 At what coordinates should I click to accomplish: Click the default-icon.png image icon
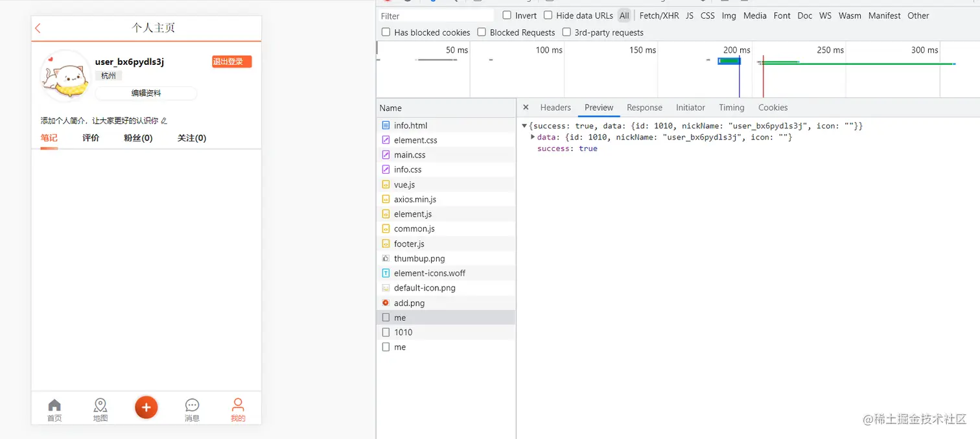[x=386, y=288]
